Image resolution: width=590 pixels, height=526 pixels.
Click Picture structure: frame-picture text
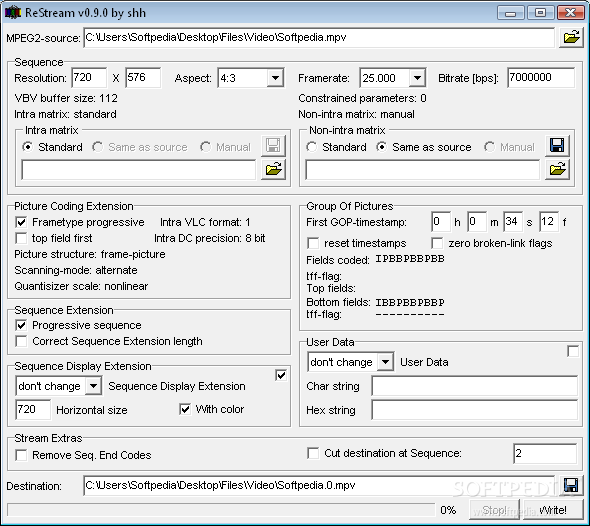(x=90, y=254)
